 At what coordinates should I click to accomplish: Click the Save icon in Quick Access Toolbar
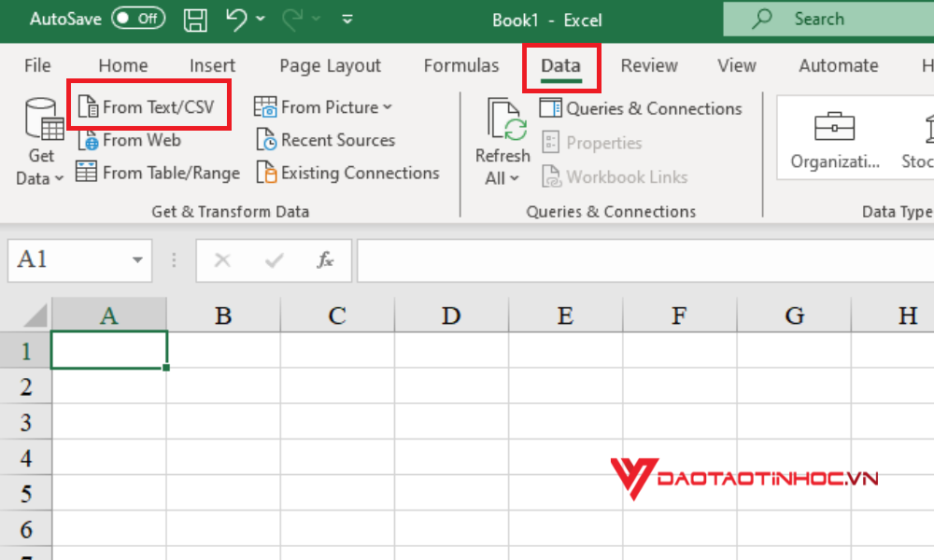(195, 19)
